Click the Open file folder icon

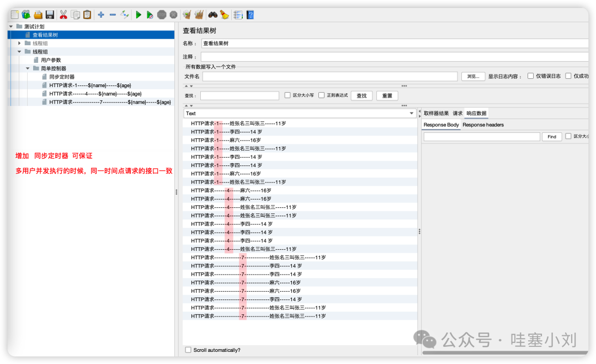click(38, 15)
